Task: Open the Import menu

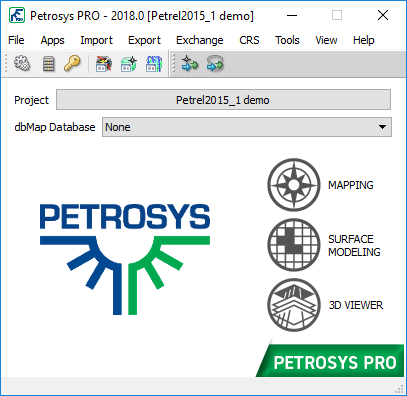Action: 96,40
